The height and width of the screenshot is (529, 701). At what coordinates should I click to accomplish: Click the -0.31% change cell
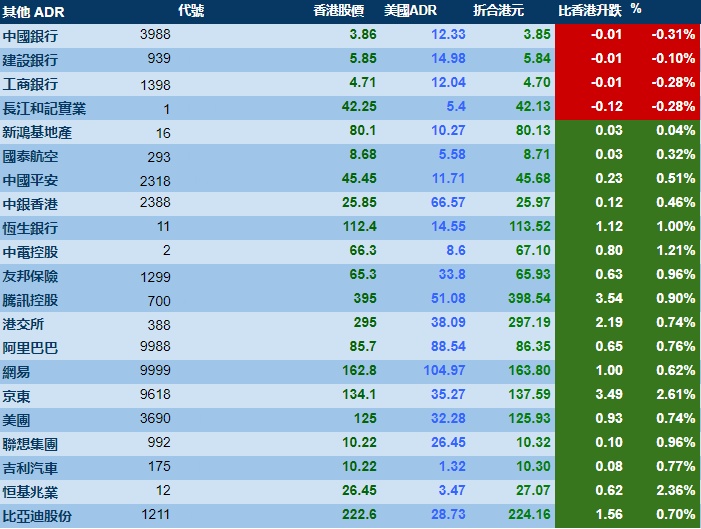(x=673, y=34)
